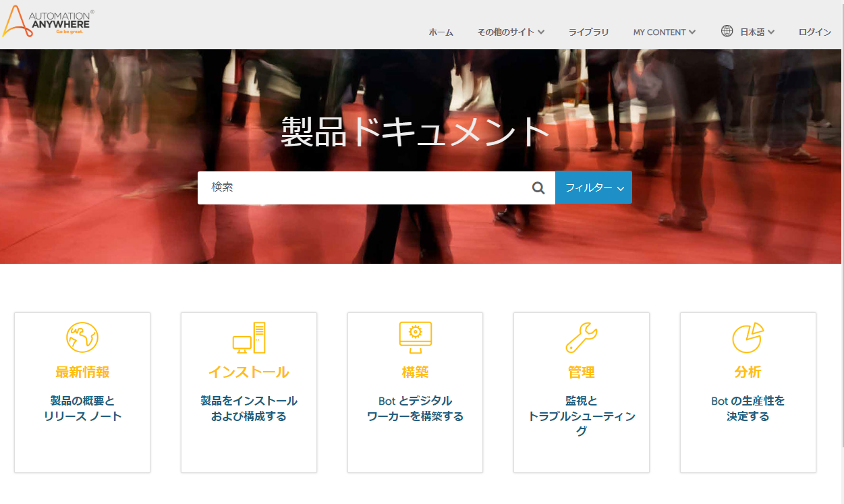Open the フィルター dropdown
This screenshot has width=844, height=504.
click(x=594, y=188)
